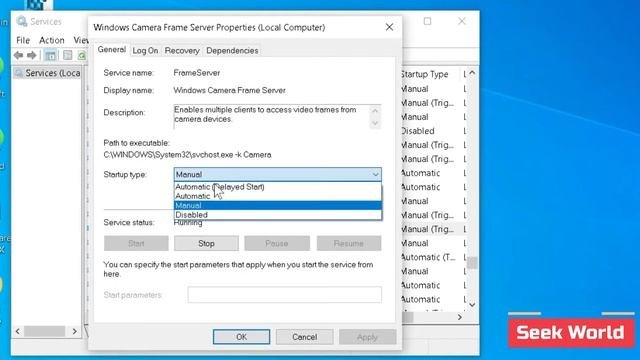Click left pane horizontal scroll right arrow

tap(74, 331)
